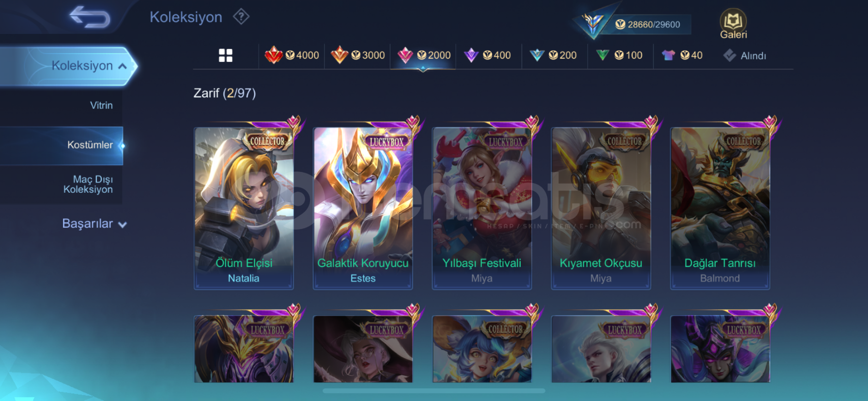868x401 pixels.
Task: Open Ölüm Elçisi Natalia skin card
Action: pyautogui.click(x=244, y=208)
